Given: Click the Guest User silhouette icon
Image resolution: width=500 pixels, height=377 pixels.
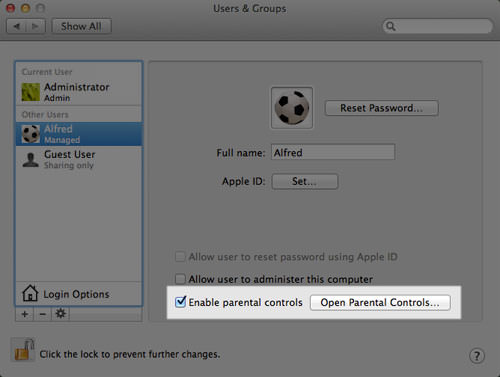Looking at the screenshot, I should [x=31, y=160].
